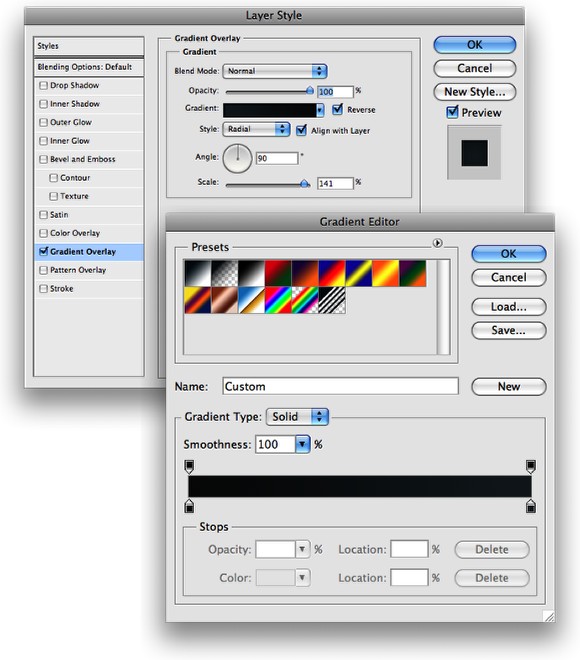The width and height of the screenshot is (580, 660).
Task: Select the foreground-to-transparent gradient preset
Action: 225,273
